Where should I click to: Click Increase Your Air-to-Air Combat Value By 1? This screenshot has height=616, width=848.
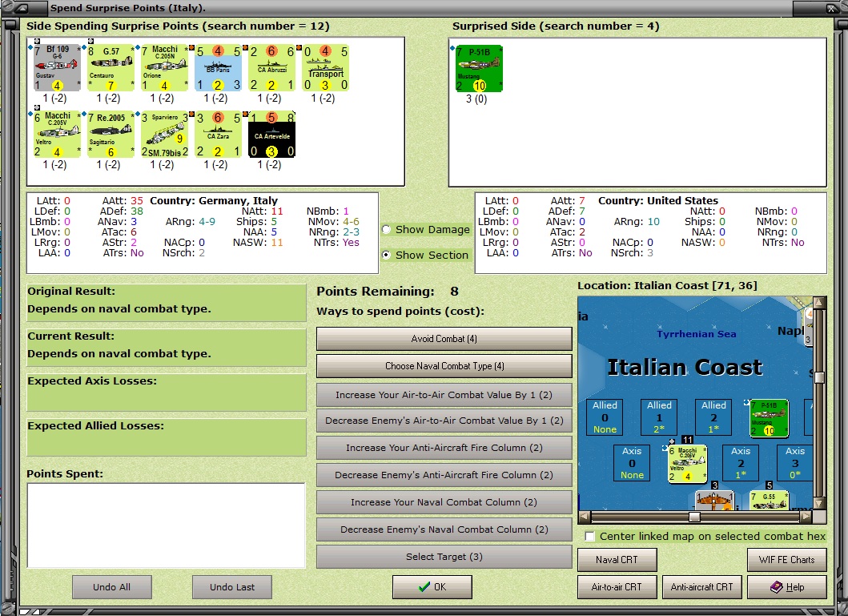tap(444, 395)
